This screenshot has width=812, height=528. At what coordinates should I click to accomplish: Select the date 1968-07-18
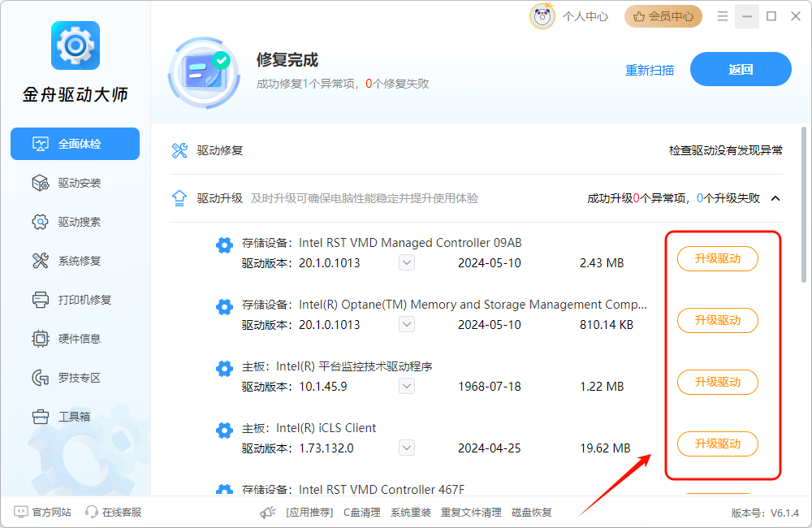pyautogui.click(x=490, y=387)
